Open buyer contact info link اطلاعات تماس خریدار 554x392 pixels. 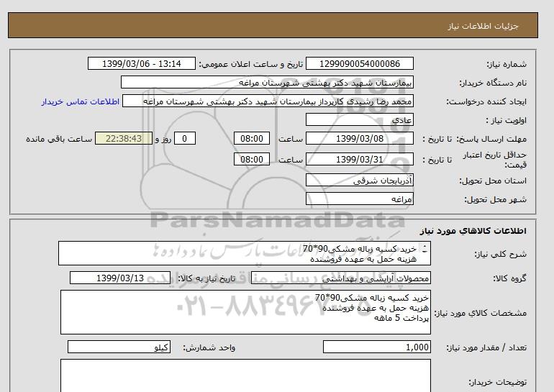[81, 101]
